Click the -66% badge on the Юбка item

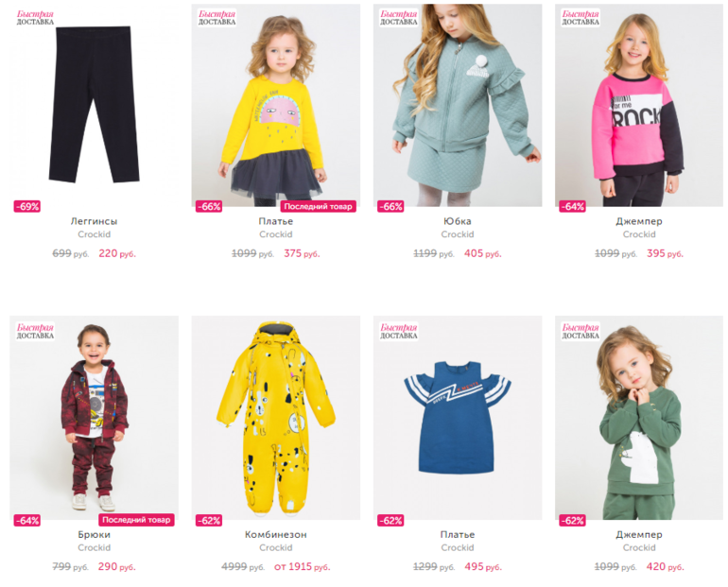click(390, 206)
